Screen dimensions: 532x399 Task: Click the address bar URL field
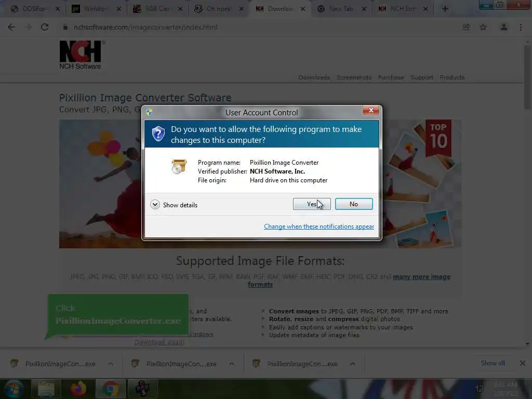tap(258, 27)
